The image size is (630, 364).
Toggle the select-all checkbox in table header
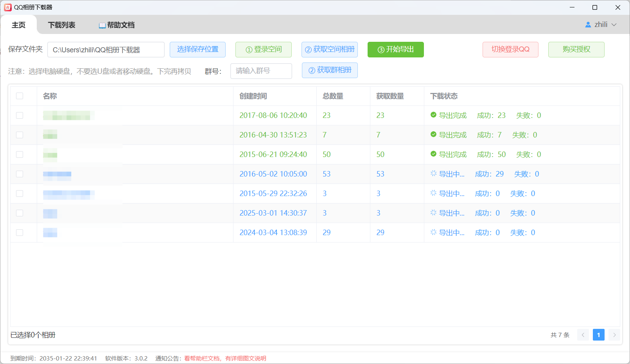pyautogui.click(x=20, y=96)
